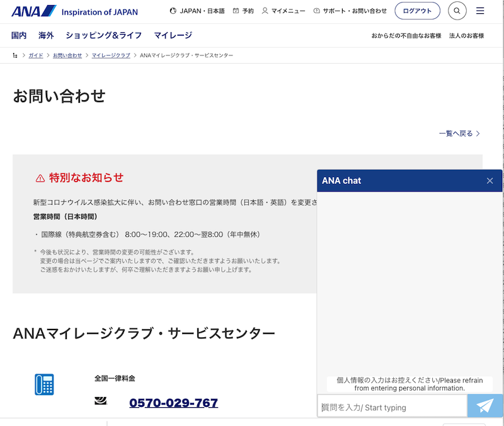Click the globe icon beside JAPAN
This screenshot has width=504, height=426.
(x=173, y=11)
